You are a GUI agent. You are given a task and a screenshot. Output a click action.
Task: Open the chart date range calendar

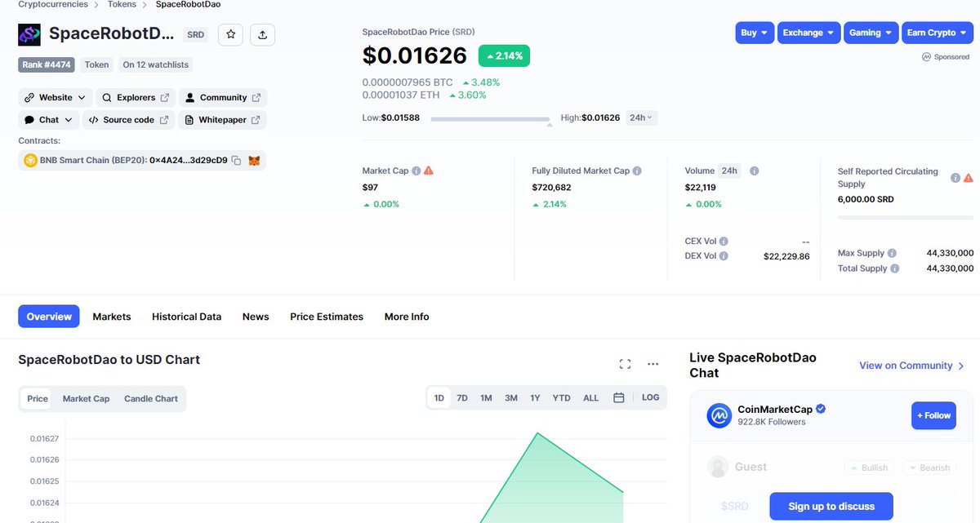(618, 397)
